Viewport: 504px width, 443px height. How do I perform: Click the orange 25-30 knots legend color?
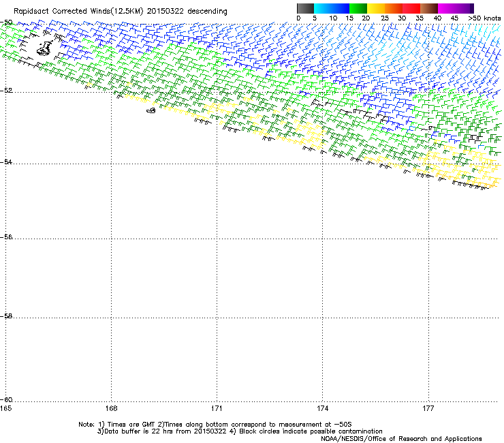point(394,8)
